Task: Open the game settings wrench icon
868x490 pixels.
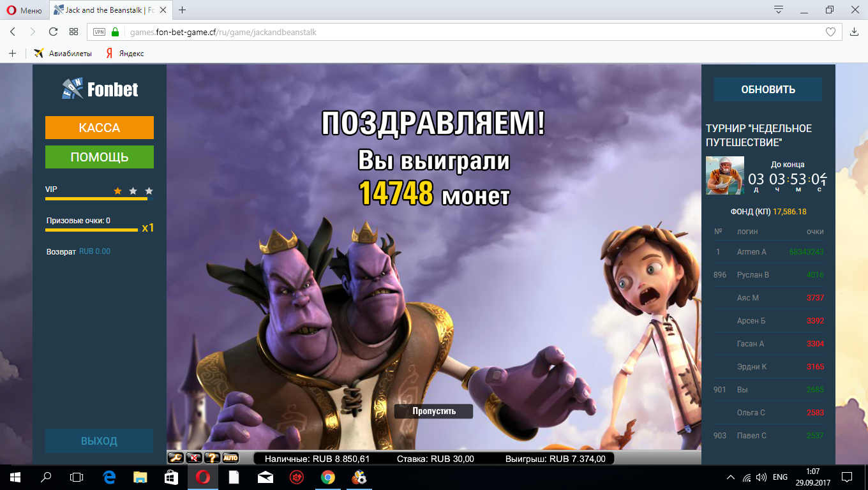Action: point(174,457)
